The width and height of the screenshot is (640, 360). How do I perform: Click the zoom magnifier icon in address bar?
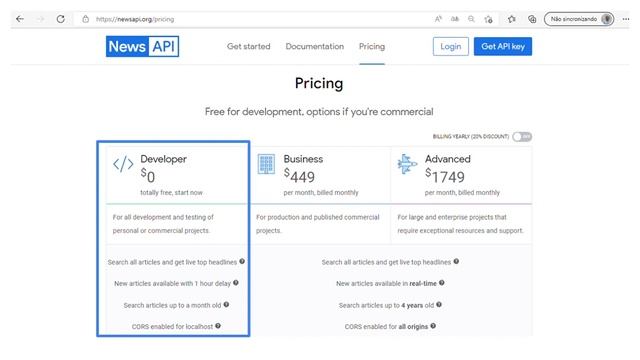point(471,19)
